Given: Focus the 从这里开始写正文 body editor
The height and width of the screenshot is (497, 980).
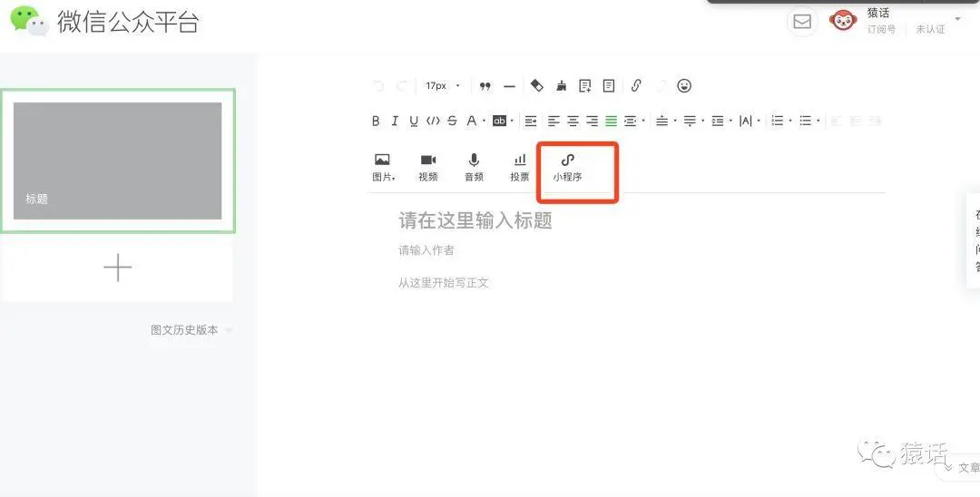Looking at the screenshot, I should click(443, 283).
